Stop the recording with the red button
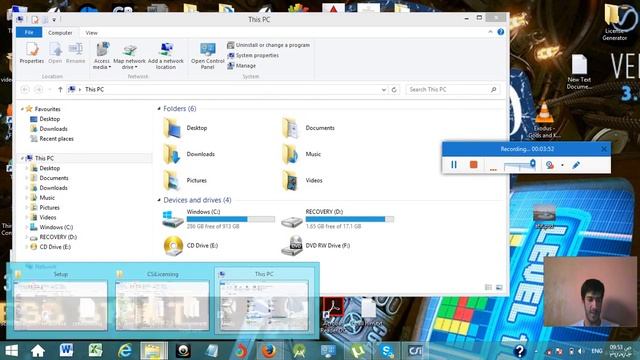640x360 pixels. coord(473,165)
